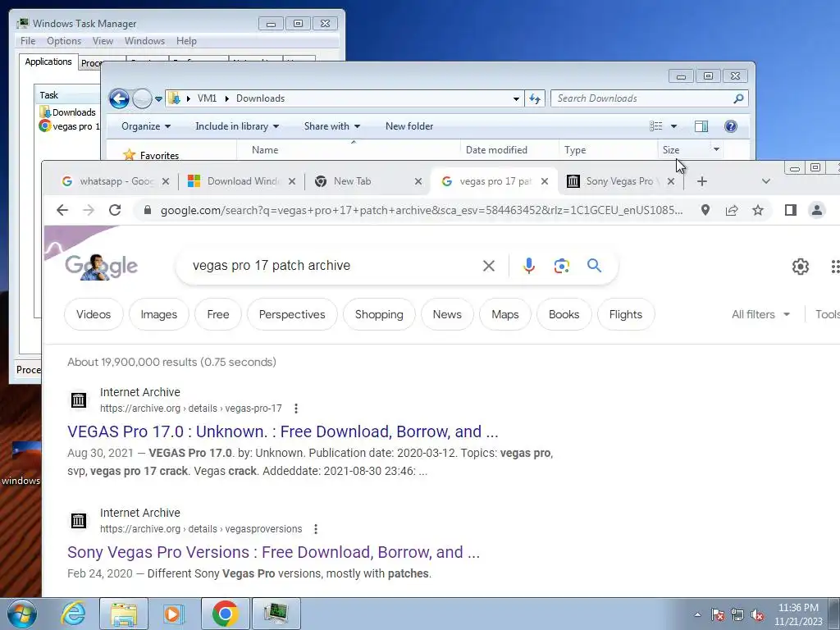Image resolution: width=840 pixels, height=630 pixels.
Task: Filter results by News
Action: [x=447, y=314]
